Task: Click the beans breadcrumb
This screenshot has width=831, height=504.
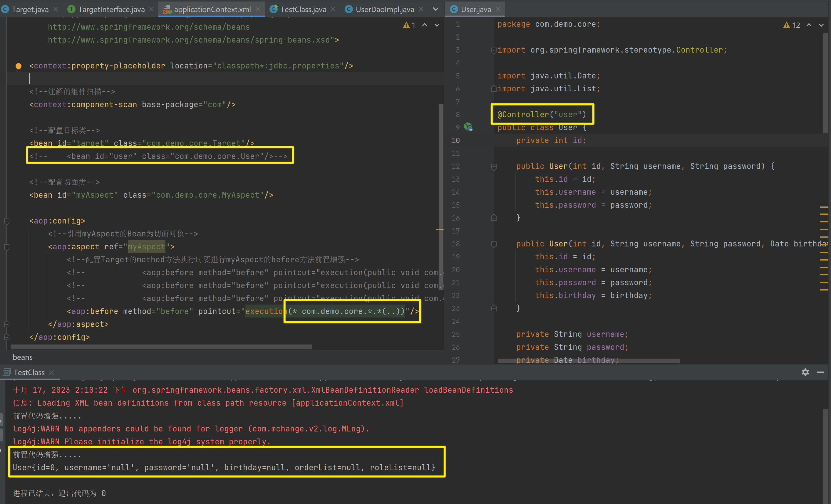Action: [23, 357]
